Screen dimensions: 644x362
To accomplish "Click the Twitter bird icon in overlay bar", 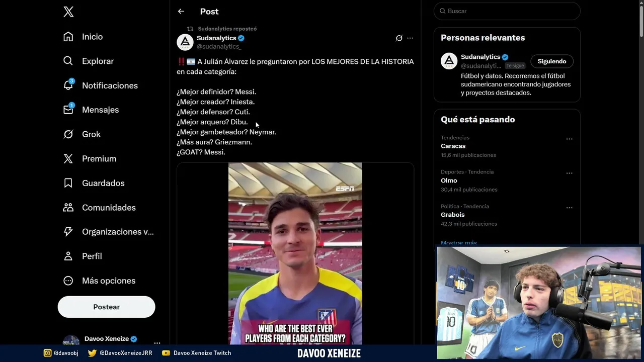I will (x=92, y=353).
